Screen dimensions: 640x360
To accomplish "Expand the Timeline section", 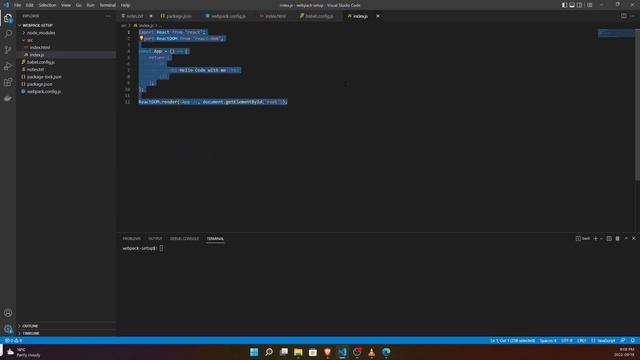I will 31,333.
